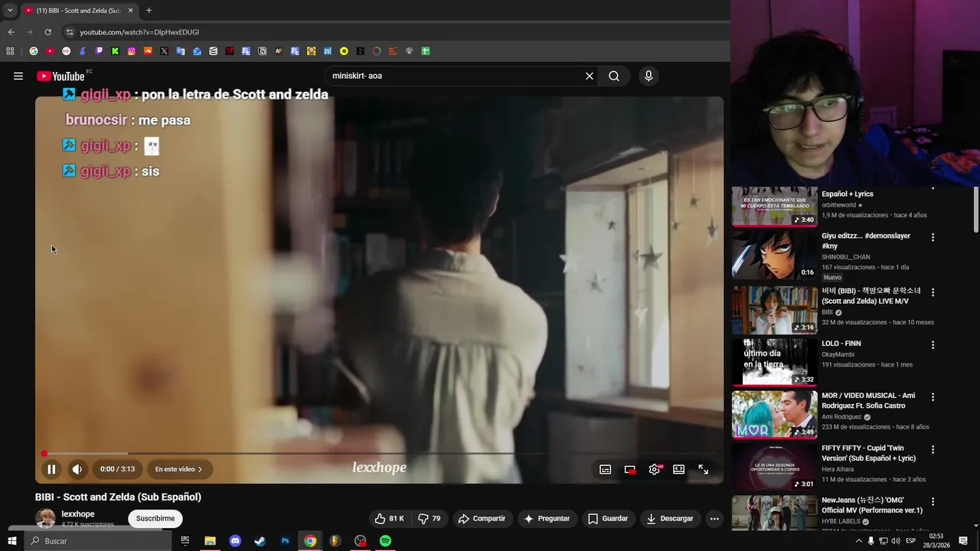
Task: Open a new Chrome tab
Action: (149, 11)
